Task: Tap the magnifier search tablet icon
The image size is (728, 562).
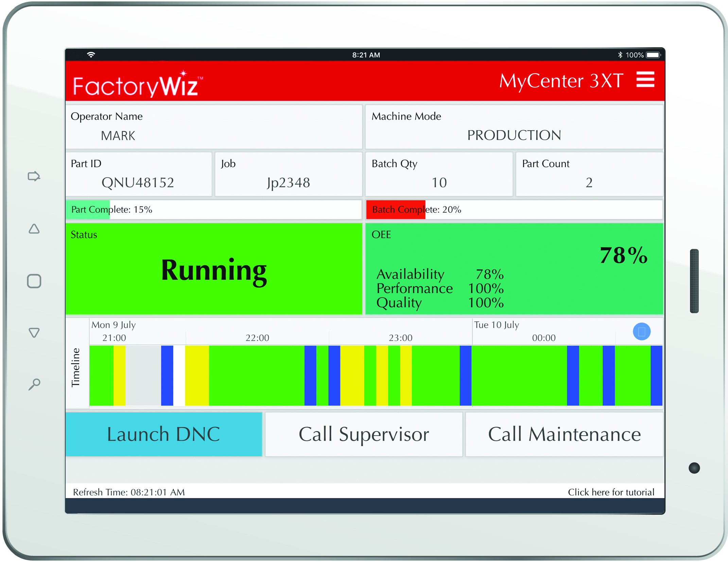Action: coord(34,385)
